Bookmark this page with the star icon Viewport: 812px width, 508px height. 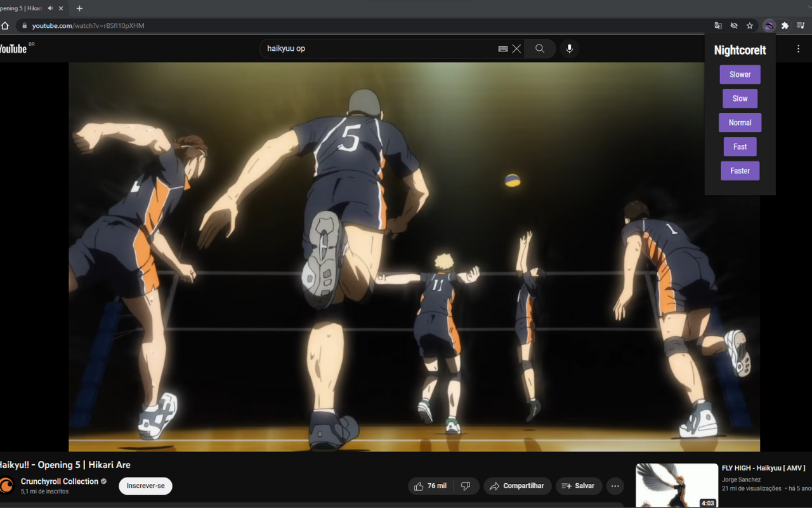click(x=750, y=25)
